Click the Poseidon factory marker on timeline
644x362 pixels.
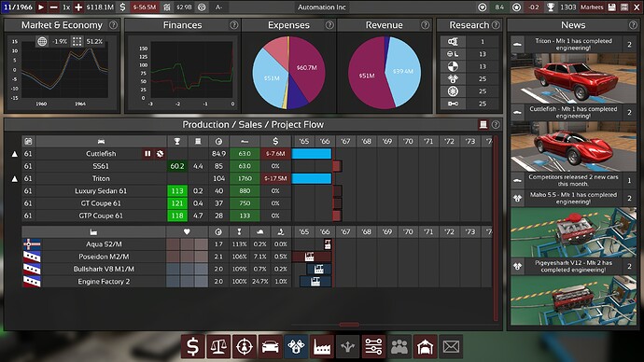309,257
